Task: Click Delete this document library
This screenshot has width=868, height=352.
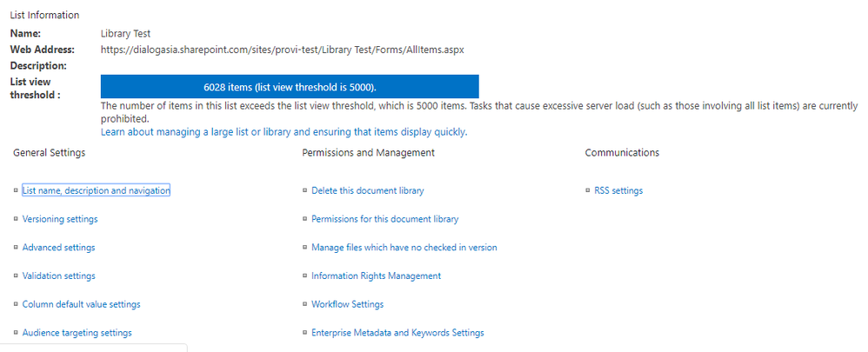Action: 367,190
